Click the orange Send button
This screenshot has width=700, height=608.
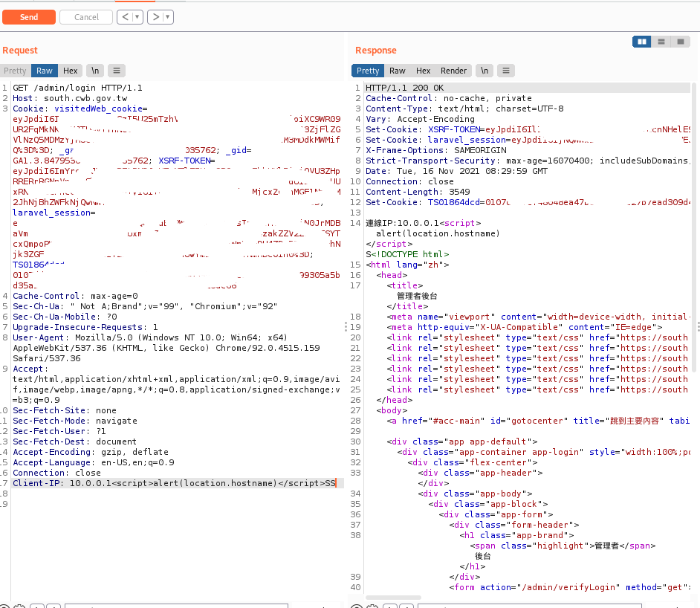point(29,17)
